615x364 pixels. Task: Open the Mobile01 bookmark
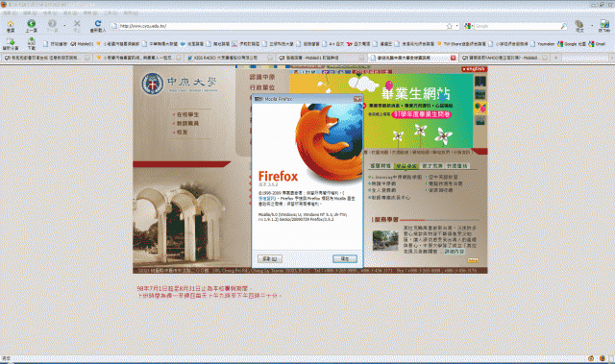click(82, 44)
